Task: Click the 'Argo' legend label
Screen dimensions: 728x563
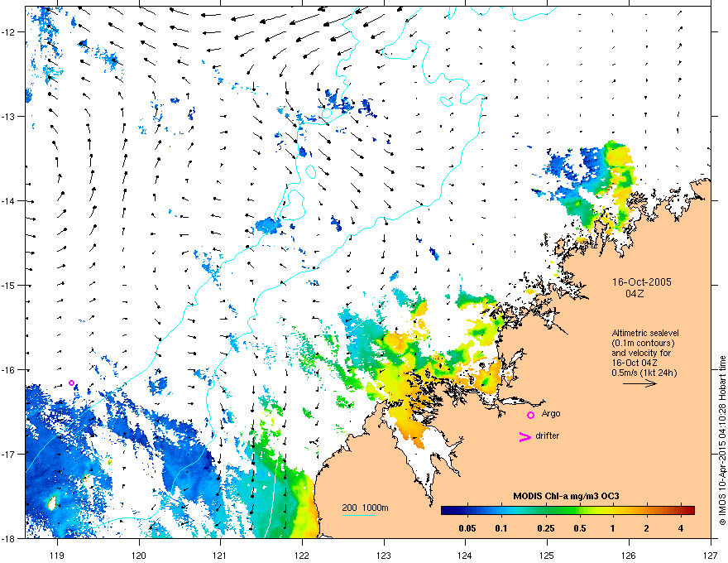Action: click(551, 413)
